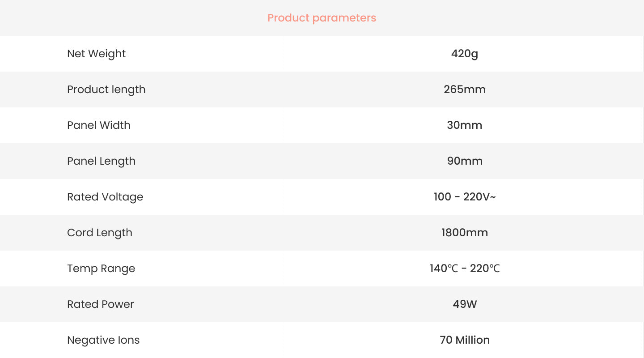Click the Product parameters heading
Image resolution: width=644 pixels, height=358 pixels.
point(322,18)
